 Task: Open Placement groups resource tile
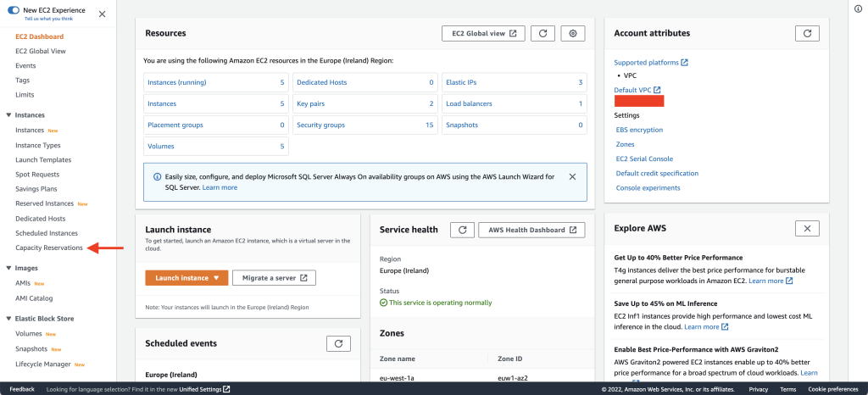click(216, 125)
